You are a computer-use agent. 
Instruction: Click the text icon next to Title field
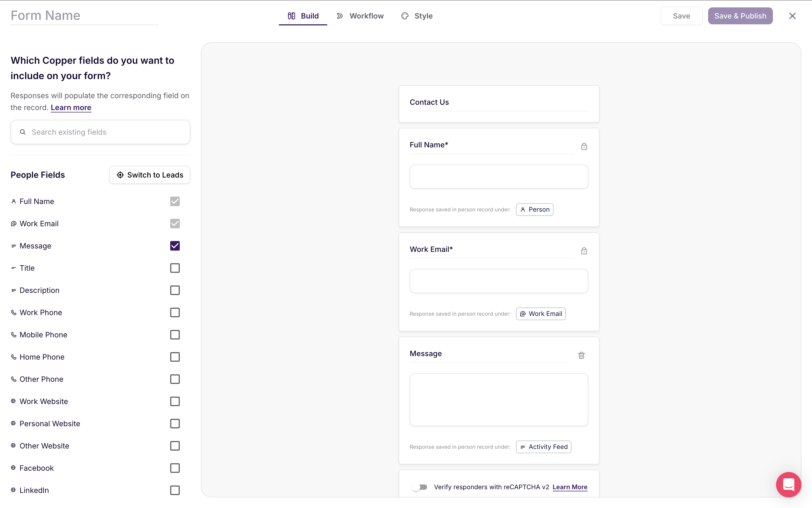click(x=13, y=268)
